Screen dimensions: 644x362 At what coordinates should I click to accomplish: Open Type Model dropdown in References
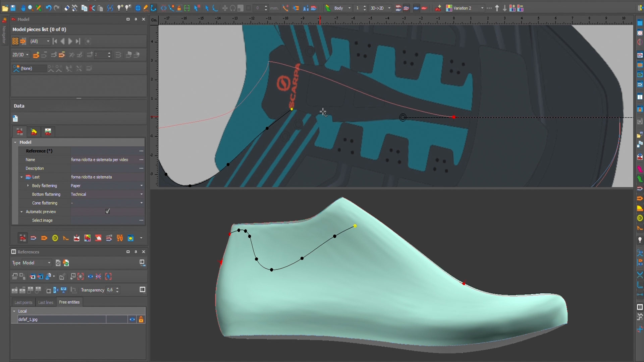49,263
